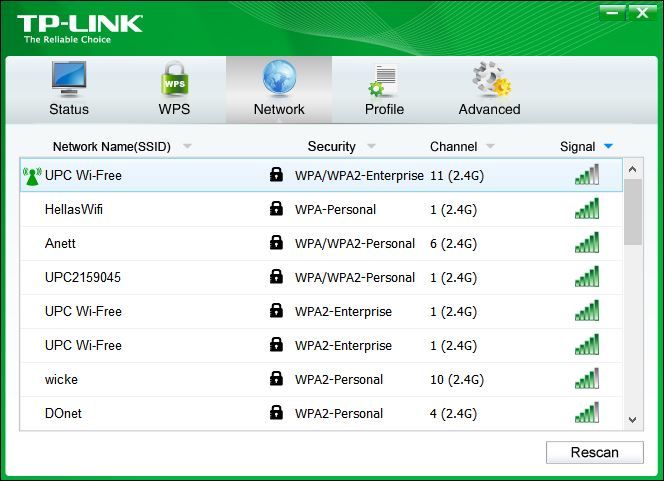Click the lock icon in Anett row

pyautogui.click(x=276, y=243)
